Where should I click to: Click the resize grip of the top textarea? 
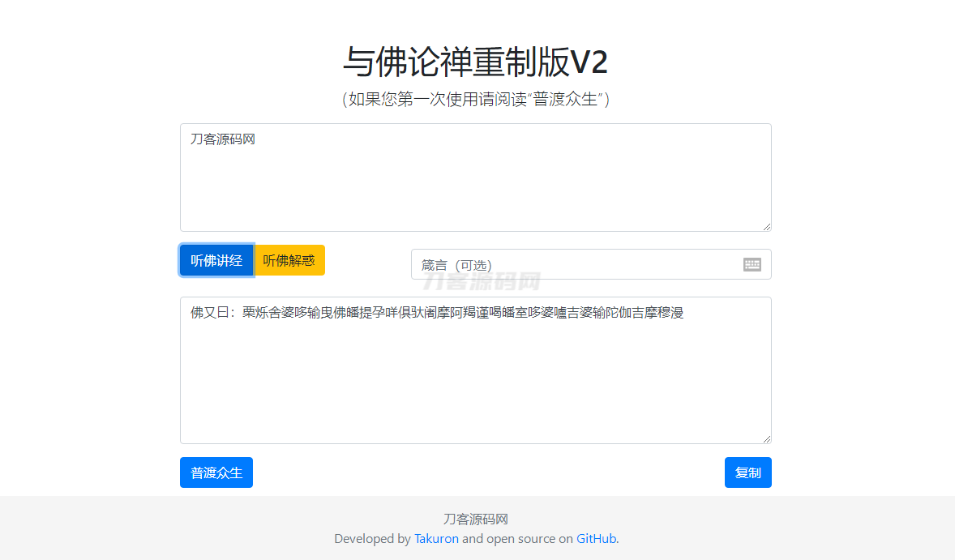coord(766,226)
